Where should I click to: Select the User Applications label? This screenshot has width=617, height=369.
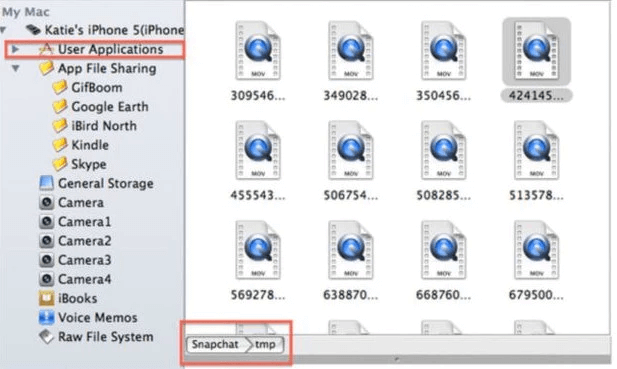click(x=111, y=50)
